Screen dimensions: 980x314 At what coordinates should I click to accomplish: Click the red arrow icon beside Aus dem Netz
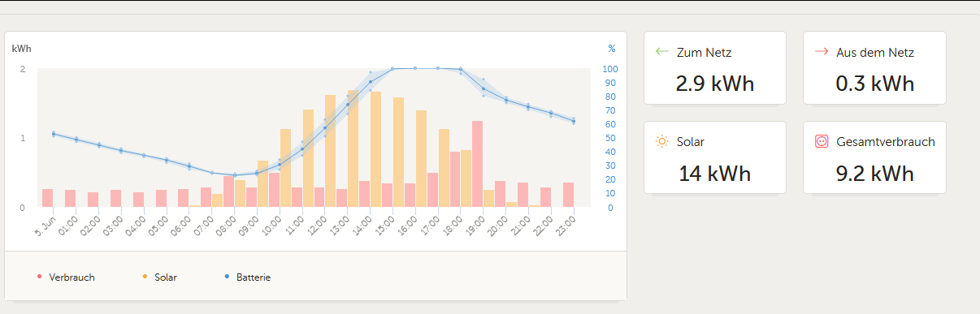[822, 52]
